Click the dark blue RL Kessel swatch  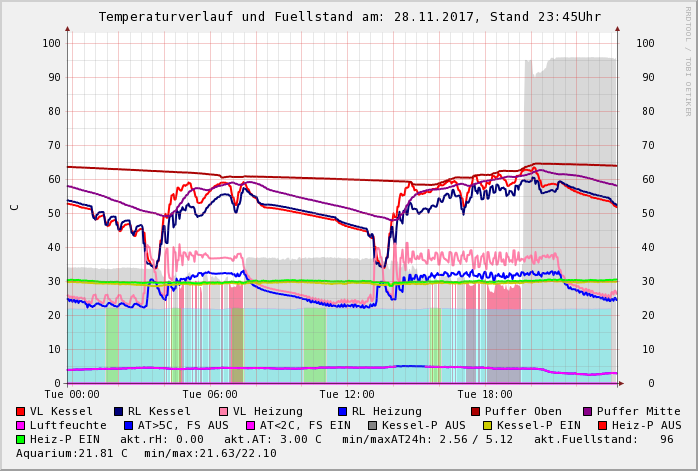(x=119, y=412)
